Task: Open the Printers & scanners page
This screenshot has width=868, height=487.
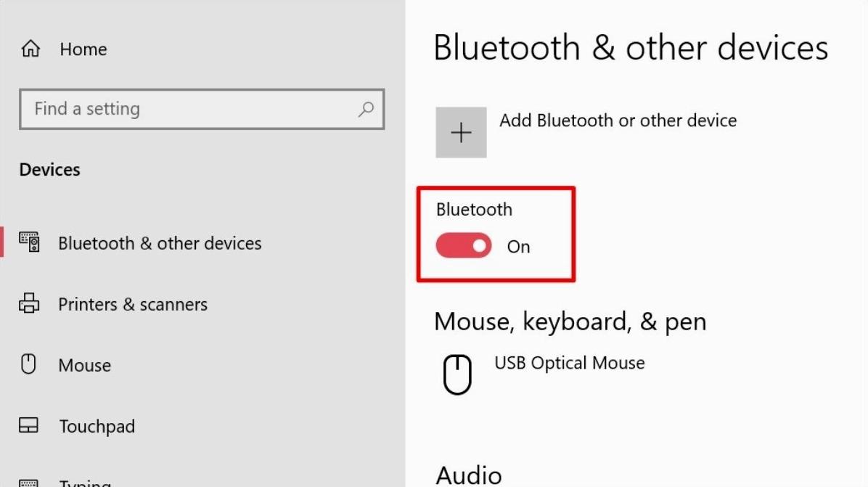Action: click(x=132, y=304)
